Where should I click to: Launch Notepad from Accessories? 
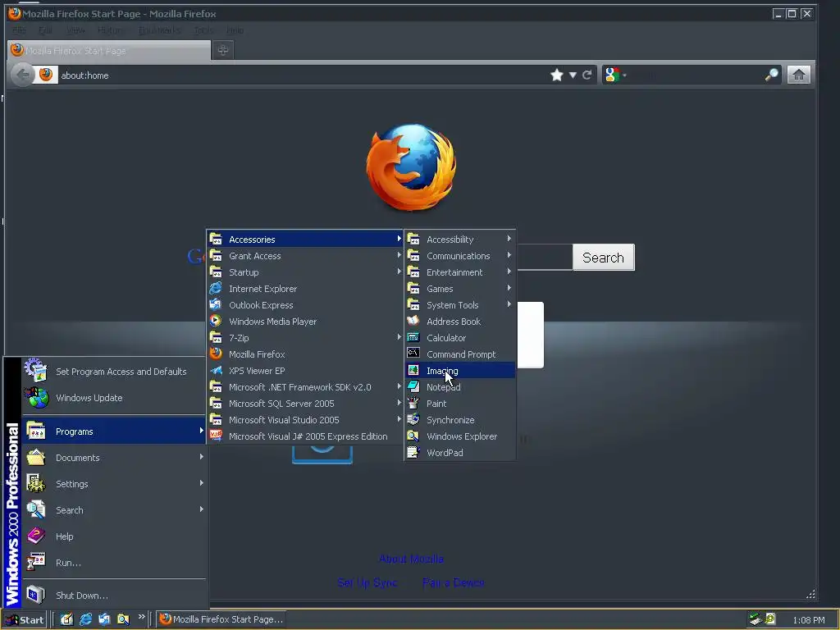coord(459,387)
